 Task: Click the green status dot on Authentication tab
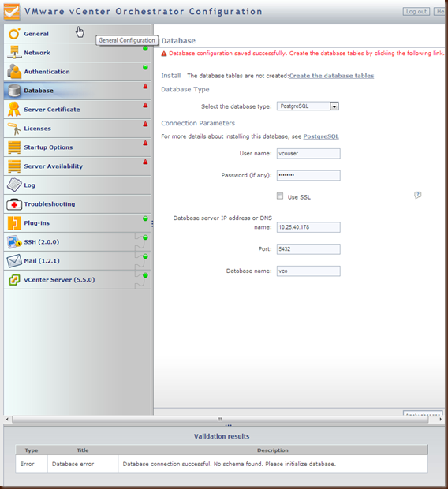point(145,67)
